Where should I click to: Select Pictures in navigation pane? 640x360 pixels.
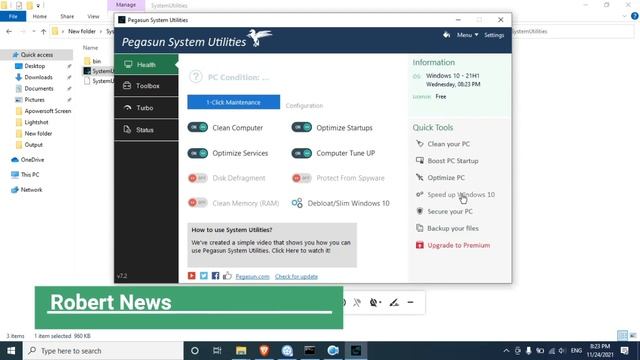(x=34, y=100)
